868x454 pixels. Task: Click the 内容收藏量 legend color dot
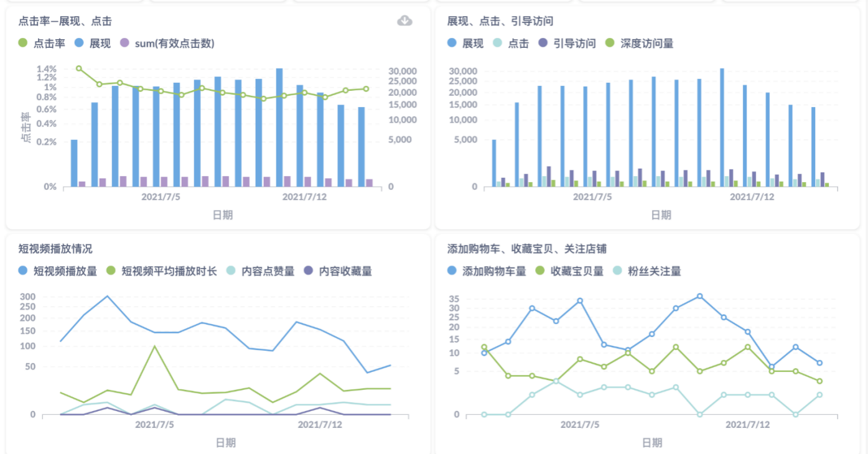point(309,271)
